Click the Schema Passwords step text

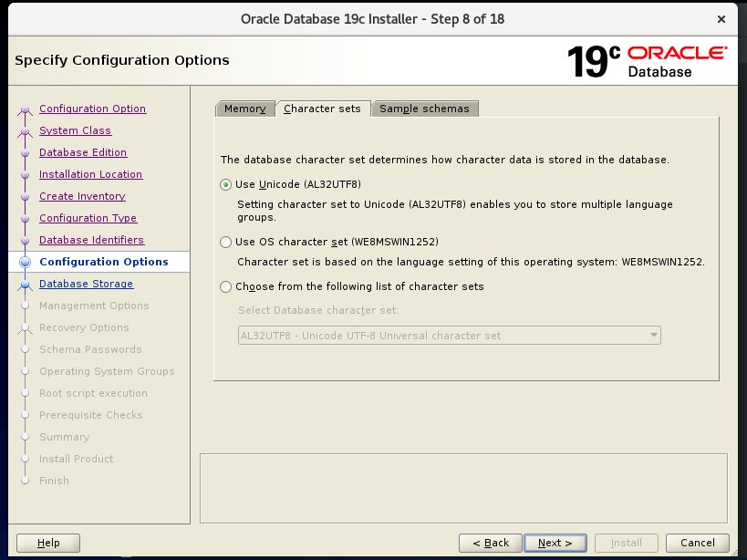pyautogui.click(x=90, y=349)
